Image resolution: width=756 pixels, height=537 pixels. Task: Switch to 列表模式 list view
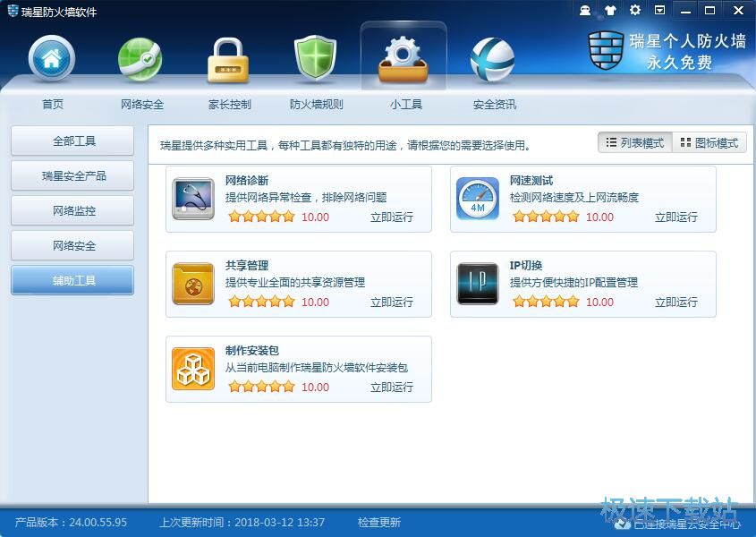point(635,143)
